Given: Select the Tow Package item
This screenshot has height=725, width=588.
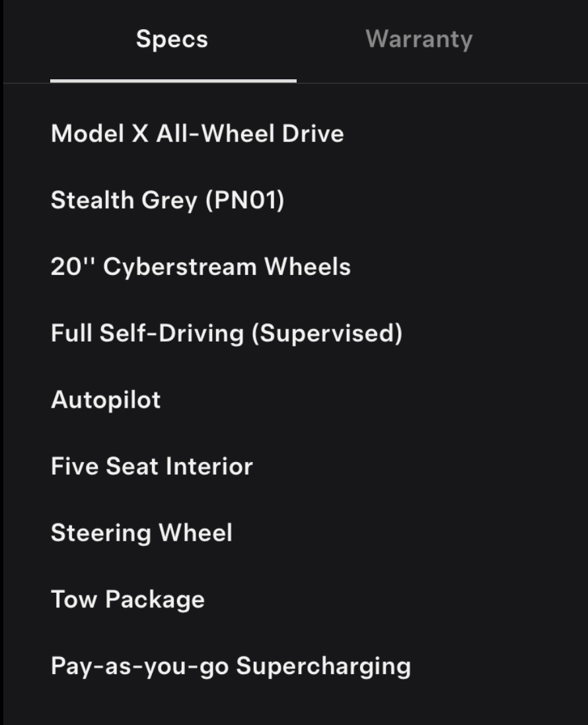Looking at the screenshot, I should [x=128, y=599].
